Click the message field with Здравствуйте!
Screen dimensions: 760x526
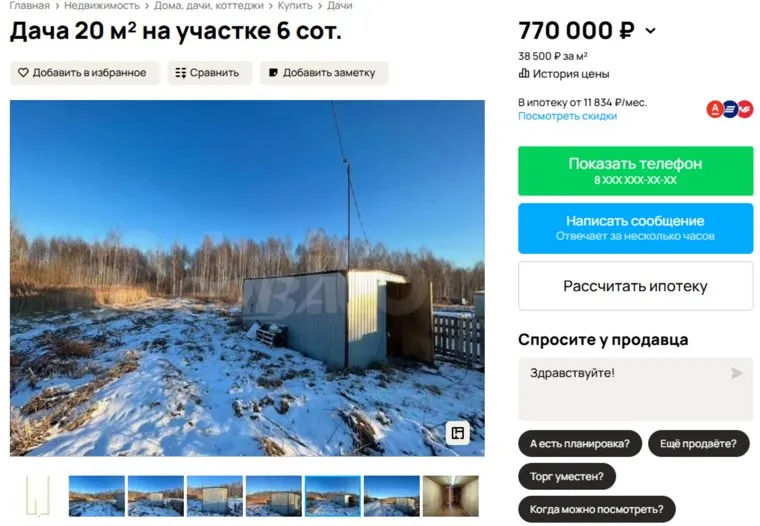635,389
